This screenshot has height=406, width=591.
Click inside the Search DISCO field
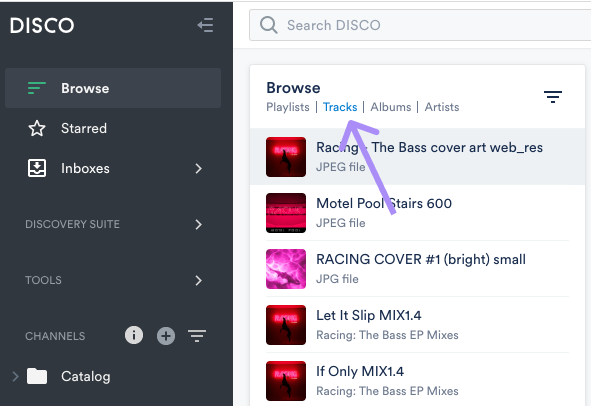[x=420, y=25]
